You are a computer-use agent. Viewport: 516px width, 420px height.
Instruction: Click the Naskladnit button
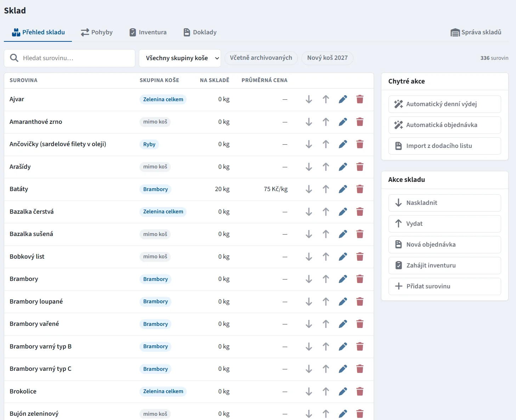tap(444, 203)
